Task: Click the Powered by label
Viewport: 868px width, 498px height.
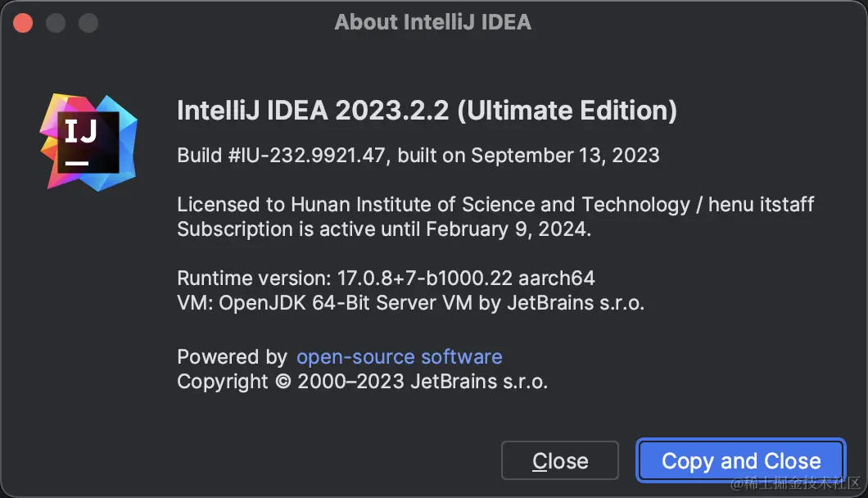Action: [x=232, y=357]
